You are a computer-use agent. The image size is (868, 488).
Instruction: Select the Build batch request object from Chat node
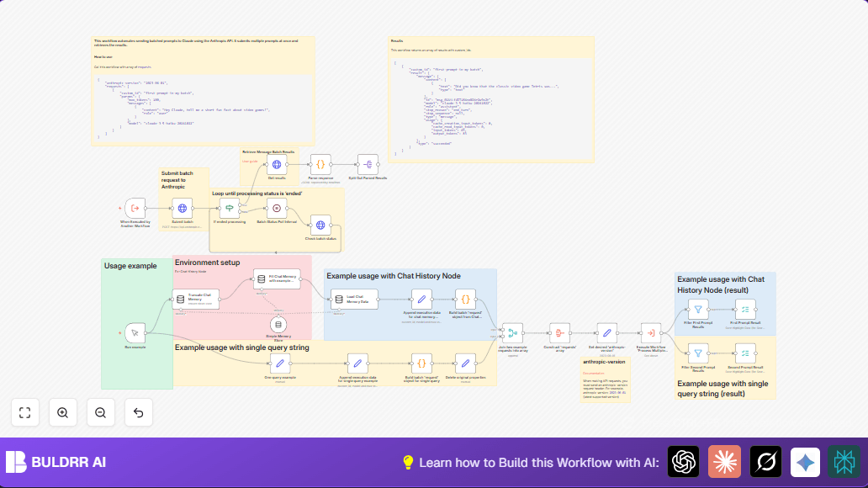tap(466, 300)
